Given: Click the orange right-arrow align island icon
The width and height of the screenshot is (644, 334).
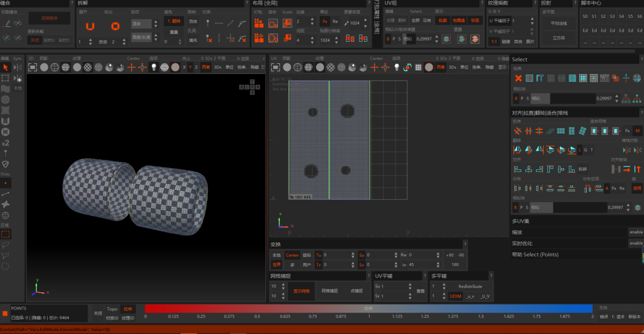Looking at the screenshot, I should click(x=627, y=169).
